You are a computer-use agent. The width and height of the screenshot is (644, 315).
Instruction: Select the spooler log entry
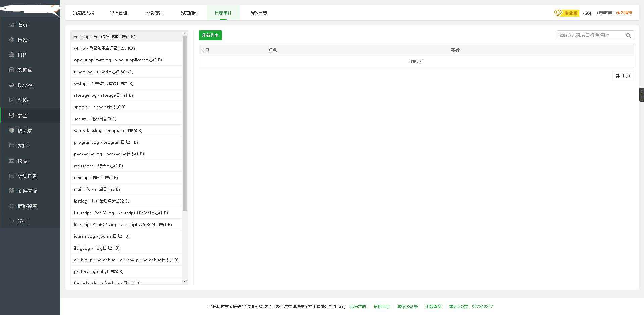point(126,107)
